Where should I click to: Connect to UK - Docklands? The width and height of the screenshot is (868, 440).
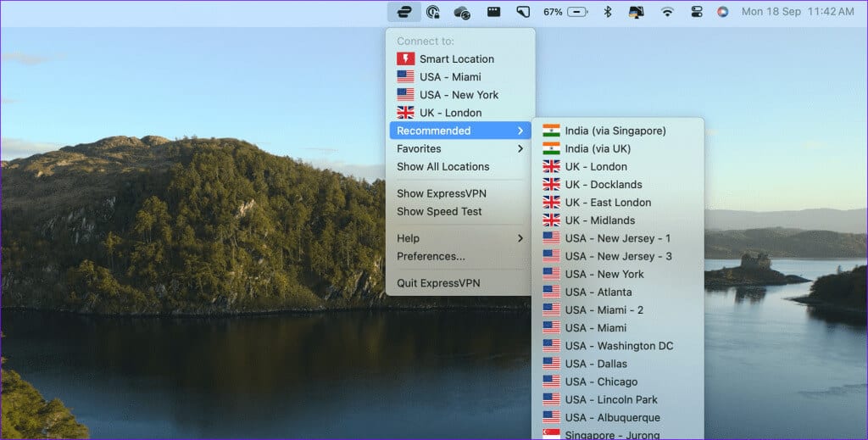(618, 184)
